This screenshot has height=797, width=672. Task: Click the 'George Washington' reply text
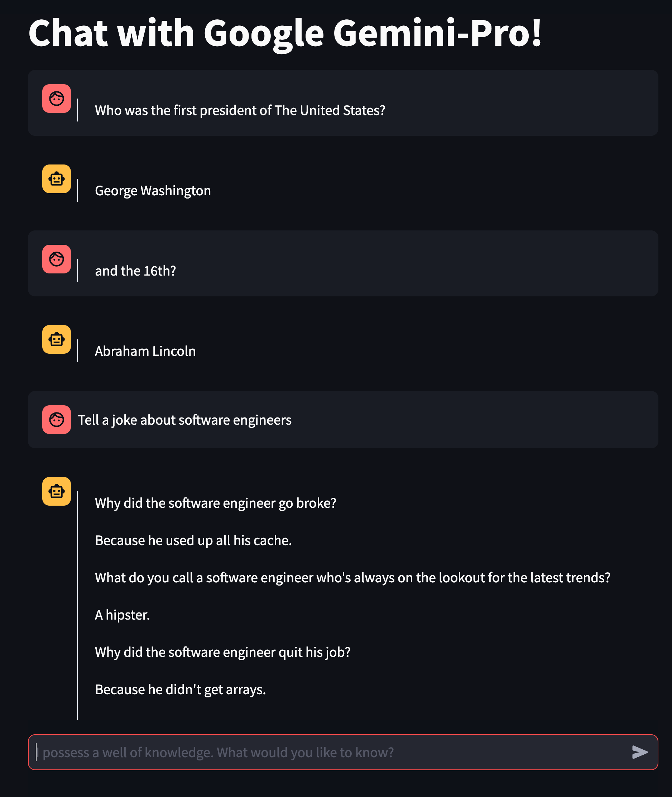(x=153, y=191)
